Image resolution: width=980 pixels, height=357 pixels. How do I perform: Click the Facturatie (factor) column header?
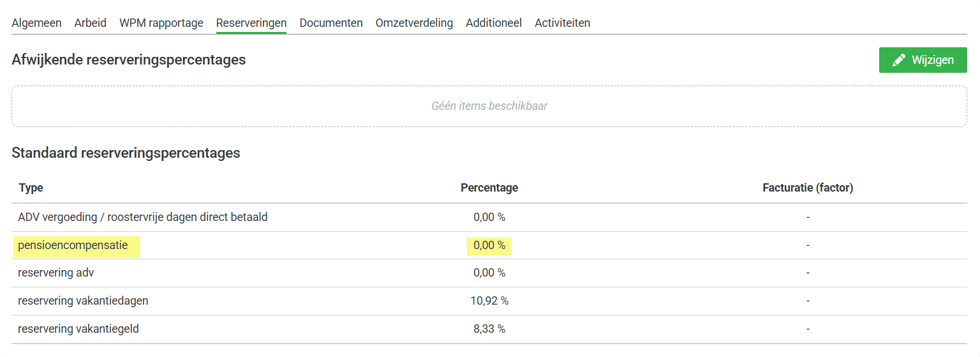click(808, 188)
